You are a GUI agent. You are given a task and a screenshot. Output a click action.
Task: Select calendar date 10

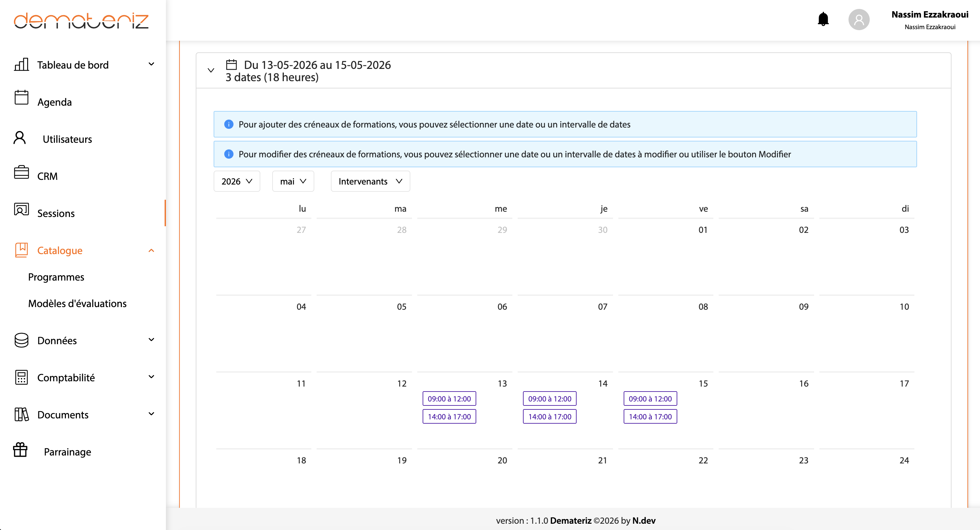click(904, 307)
